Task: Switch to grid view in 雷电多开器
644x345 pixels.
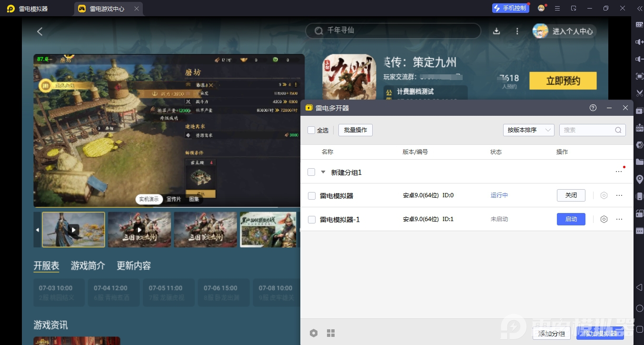Action: point(331,333)
